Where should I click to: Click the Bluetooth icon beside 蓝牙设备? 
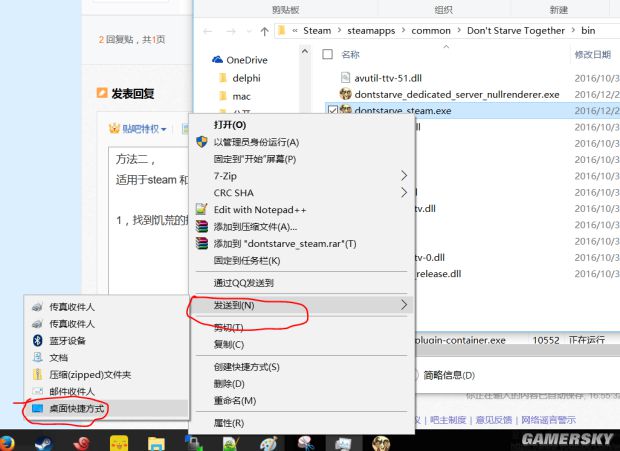pos(38,340)
